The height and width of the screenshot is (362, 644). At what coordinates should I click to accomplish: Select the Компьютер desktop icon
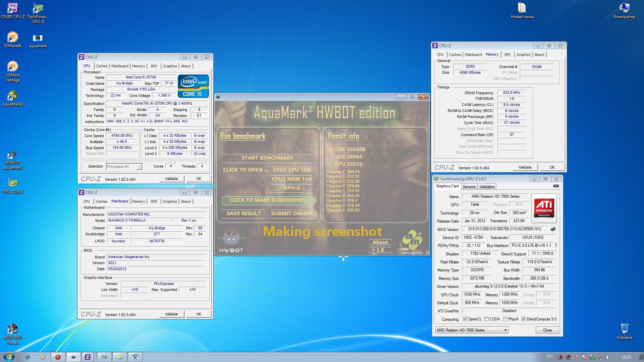pos(624,10)
